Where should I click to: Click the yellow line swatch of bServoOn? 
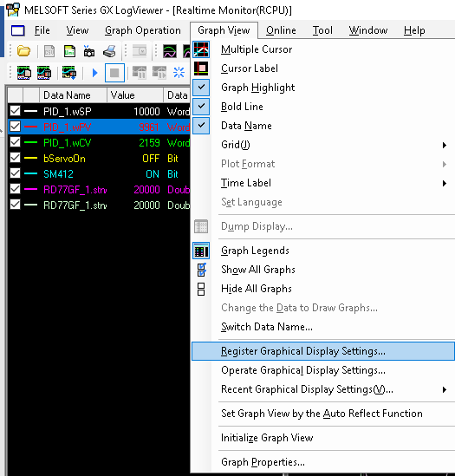(x=30, y=158)
